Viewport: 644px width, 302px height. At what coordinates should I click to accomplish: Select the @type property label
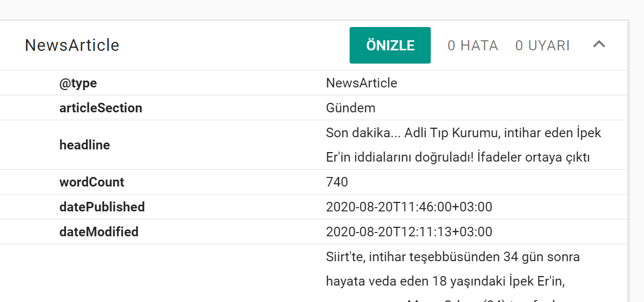pyautogui.click(x=78, y=83)
